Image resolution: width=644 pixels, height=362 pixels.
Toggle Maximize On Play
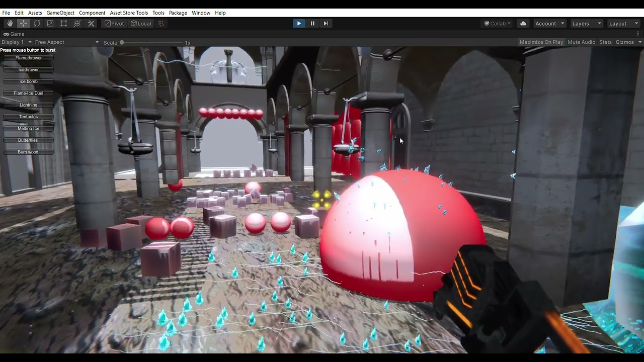tap(541, 42)
